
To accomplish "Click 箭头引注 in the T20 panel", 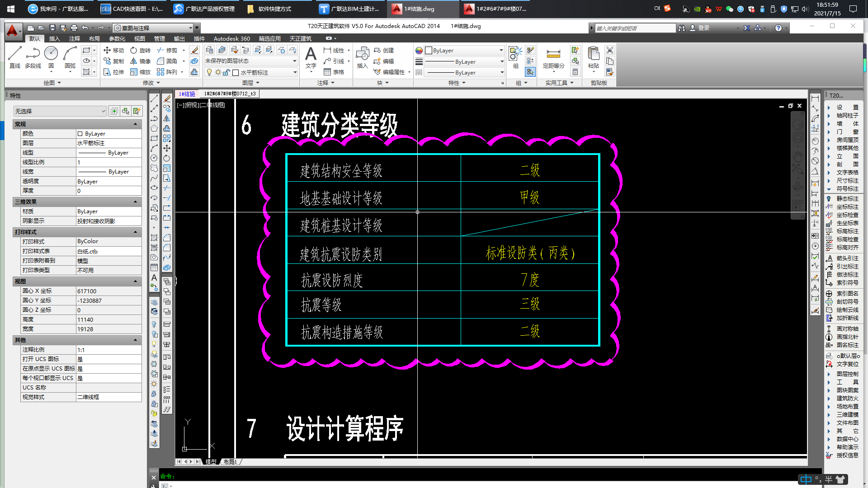I will pos(843,258).
